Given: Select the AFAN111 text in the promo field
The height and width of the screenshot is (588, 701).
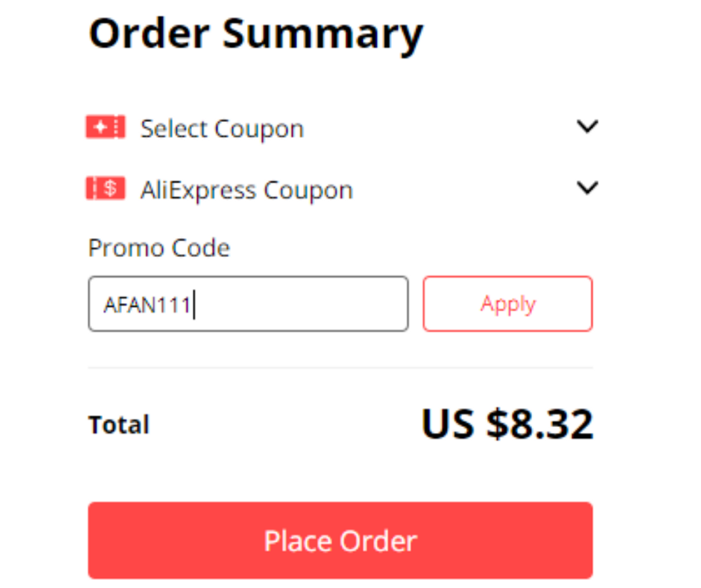Looking at the screenshot, I should tap(148, 303).
